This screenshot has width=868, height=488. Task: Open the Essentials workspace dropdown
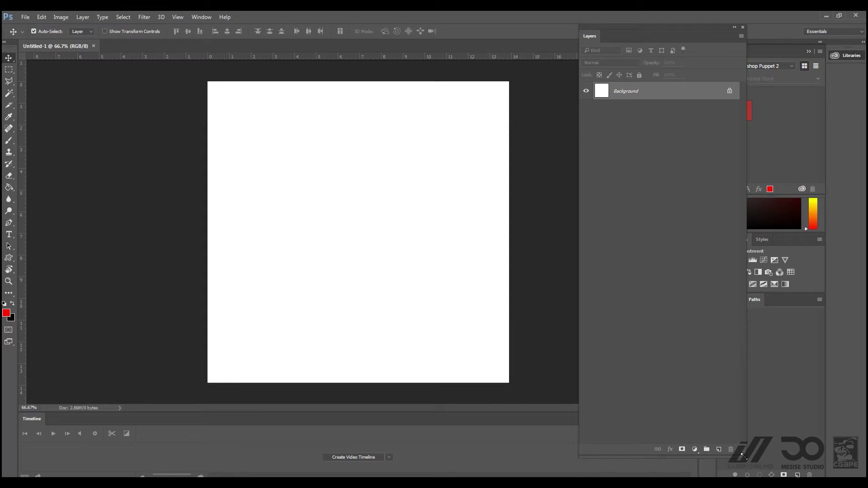(834, 31)
